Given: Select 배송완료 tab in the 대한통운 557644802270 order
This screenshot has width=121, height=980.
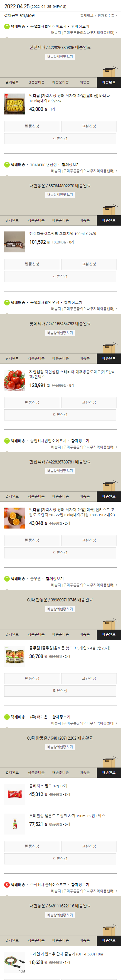Looking at the screenshot, I should pyautogui.click(x=109, y=220).
